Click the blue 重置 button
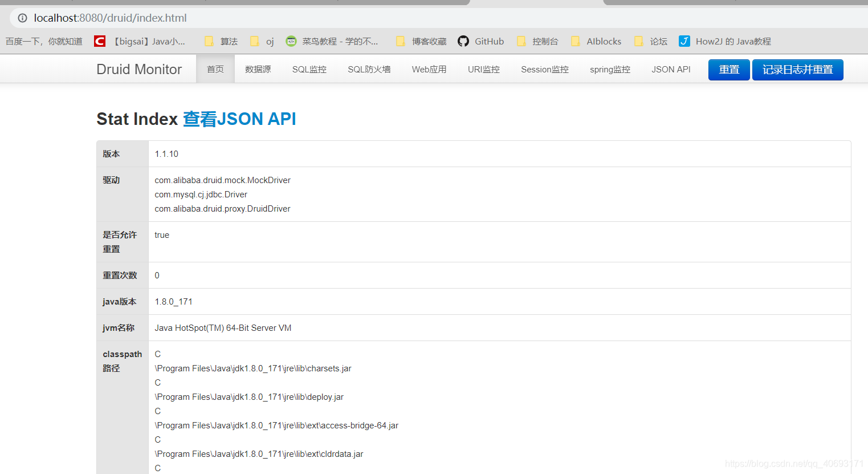 tap(729, 70)
